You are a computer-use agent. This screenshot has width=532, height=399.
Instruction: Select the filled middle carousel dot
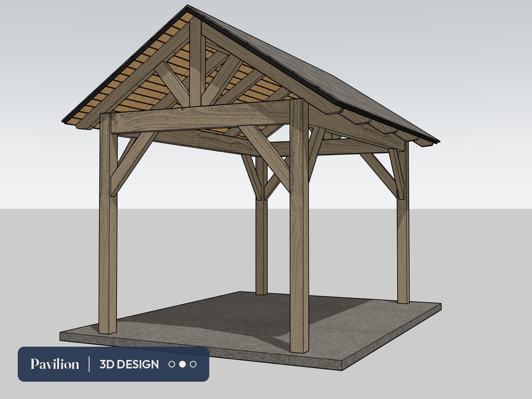182,364
